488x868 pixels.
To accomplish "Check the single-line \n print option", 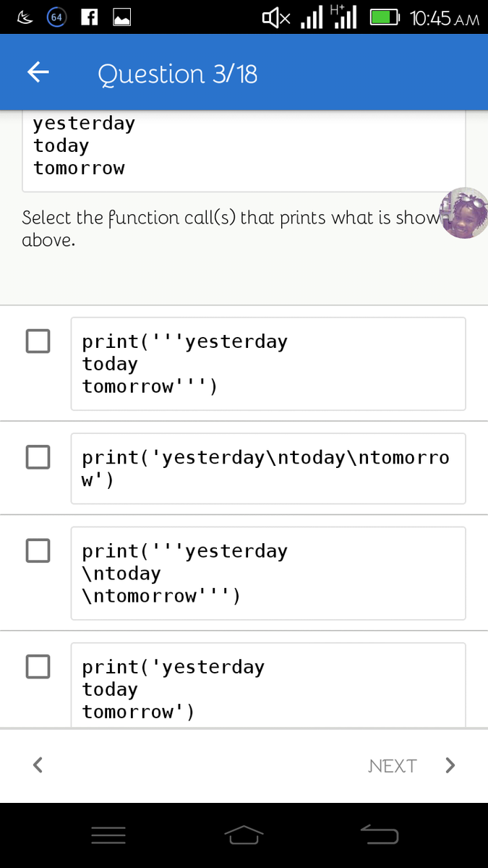I will coord(38,456).
